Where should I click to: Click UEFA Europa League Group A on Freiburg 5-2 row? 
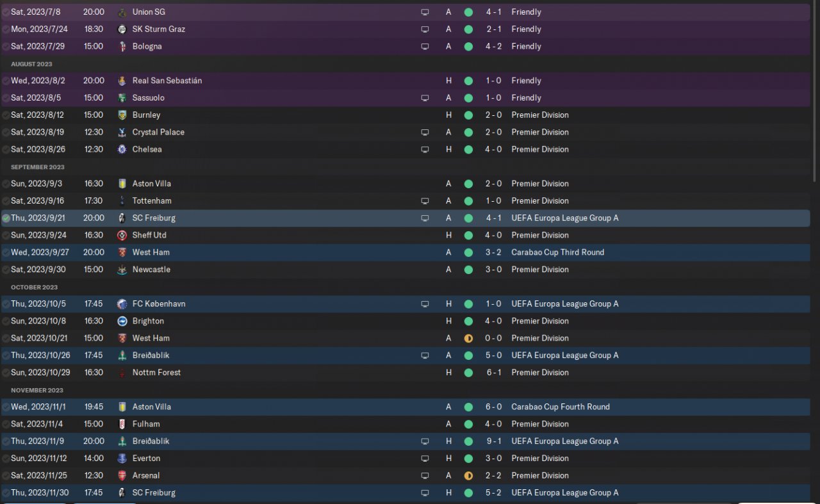tap(565, 493)
